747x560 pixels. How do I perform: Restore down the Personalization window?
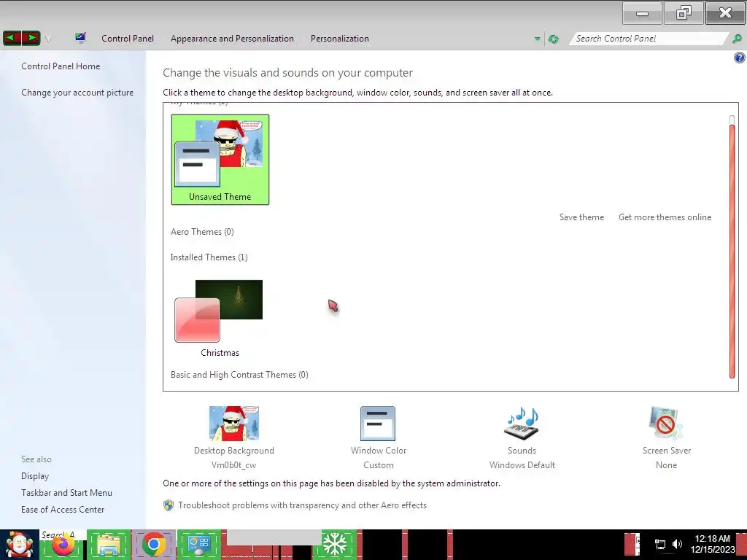[x=683, y=13]
